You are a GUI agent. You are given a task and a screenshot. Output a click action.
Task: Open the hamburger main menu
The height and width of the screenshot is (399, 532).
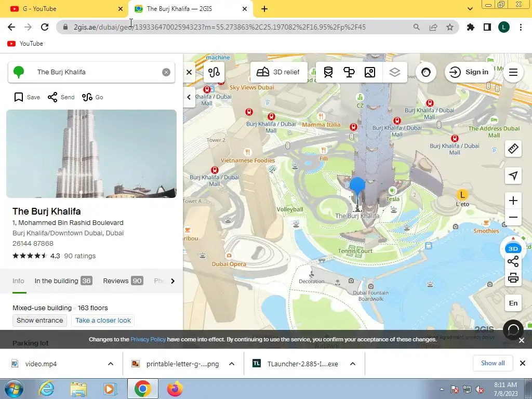click(x=513, y=72)
